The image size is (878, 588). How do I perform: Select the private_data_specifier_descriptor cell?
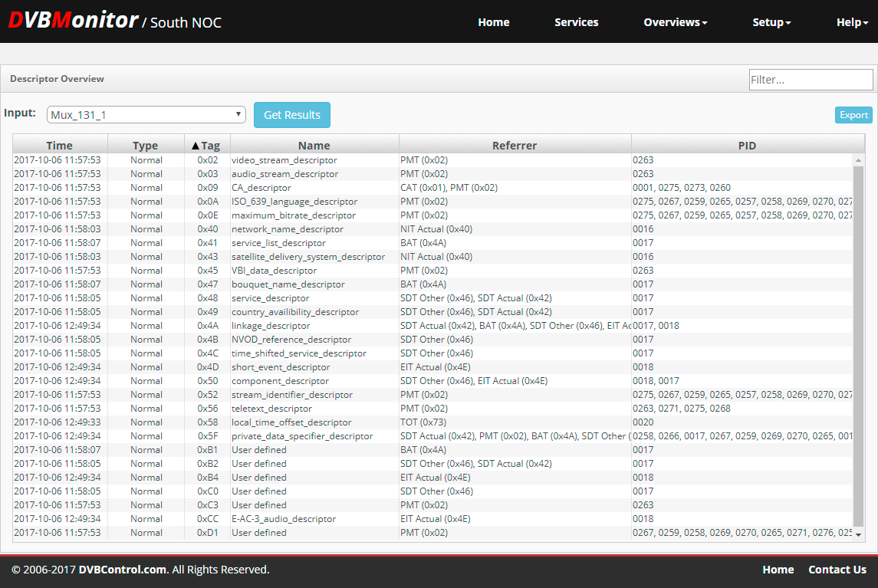pos(302,436)
